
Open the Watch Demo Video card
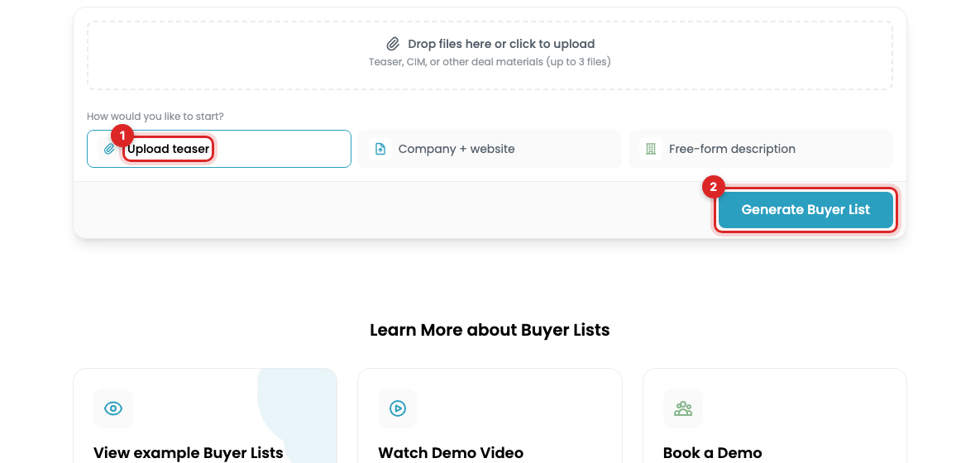pos(490,416)
